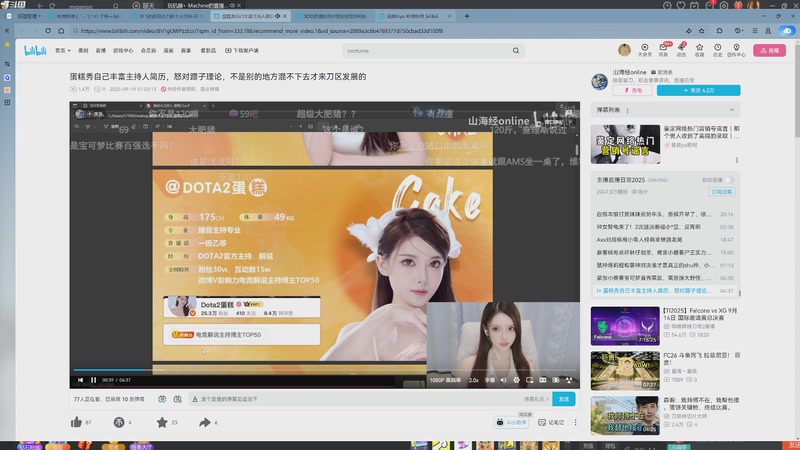
Task: Open the user avatar in header
Action: 624,50
